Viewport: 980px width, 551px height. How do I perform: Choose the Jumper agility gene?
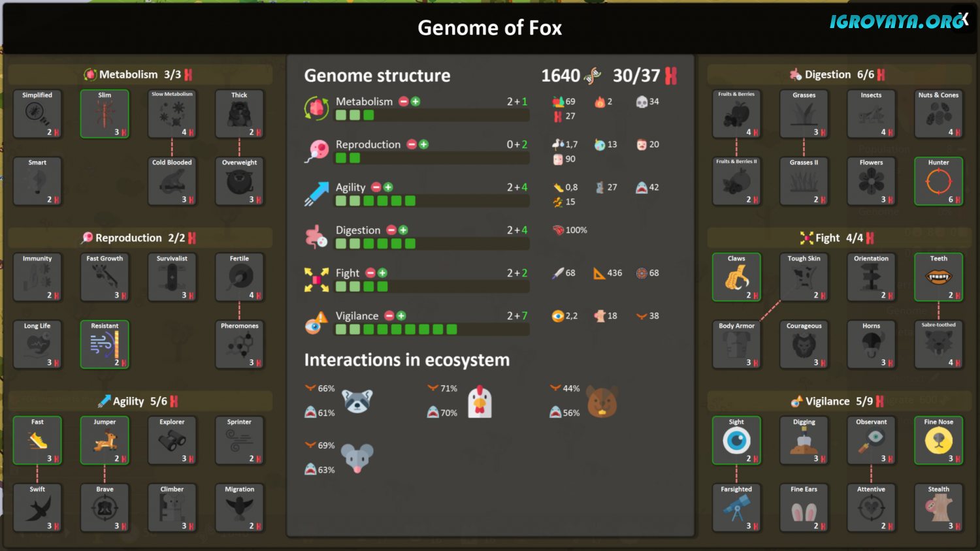coord(105,440)
